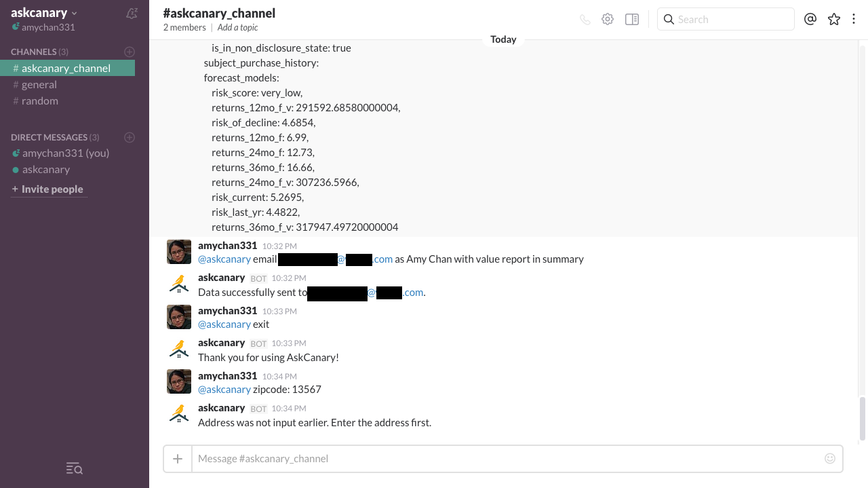868x488 pixels.
Task: Add a channel with the plus icon
Action: (x=130, y=52)
